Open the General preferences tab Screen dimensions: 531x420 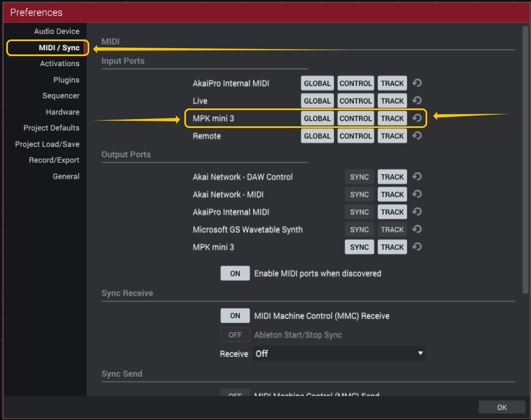pyautogui.click(x=66, y=176)
